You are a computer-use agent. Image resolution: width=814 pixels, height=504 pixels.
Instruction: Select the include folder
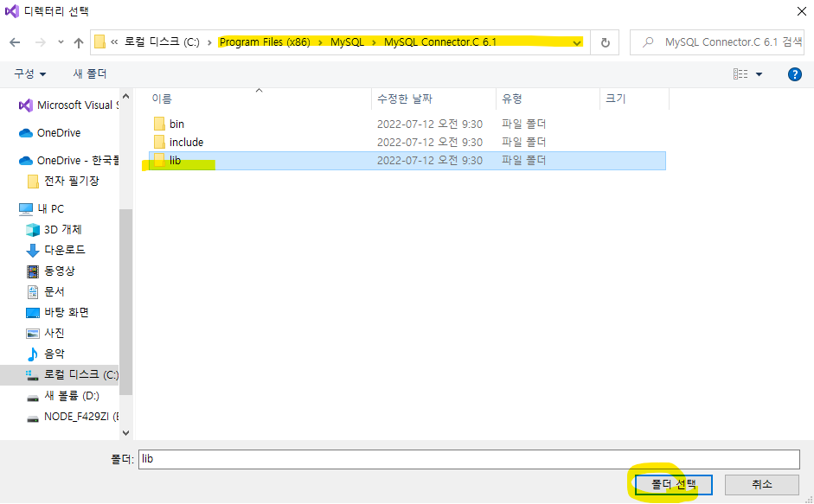pos(178,143)
